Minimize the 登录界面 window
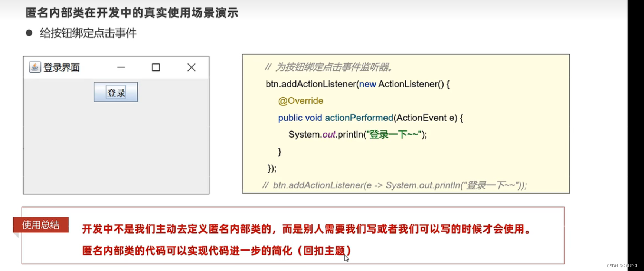Screen dimensions: 644x271 point(121,67)
